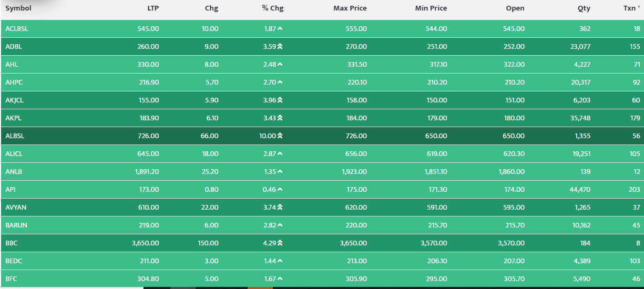This screenshot has height=289, width=644.
Task: Click the double up-arrow icon beside ALBSL 10.00
Action: click(x=280, y=136)
